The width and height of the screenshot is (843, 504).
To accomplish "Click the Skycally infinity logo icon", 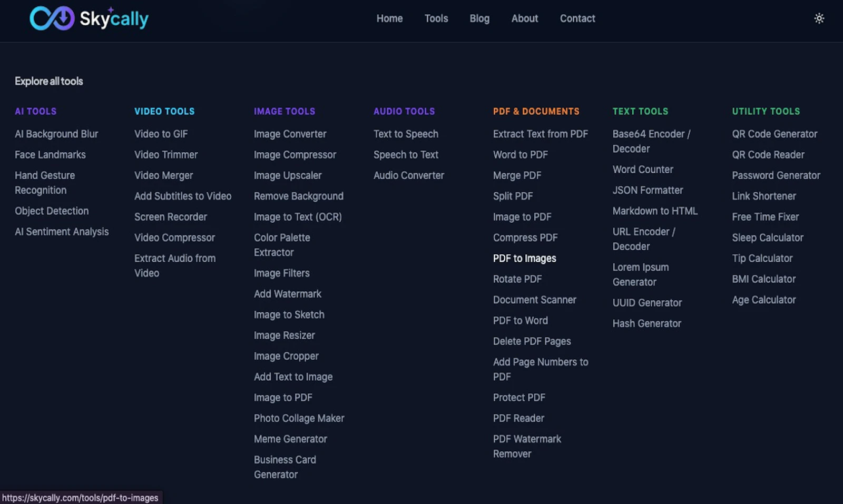I will pos(52,18).
